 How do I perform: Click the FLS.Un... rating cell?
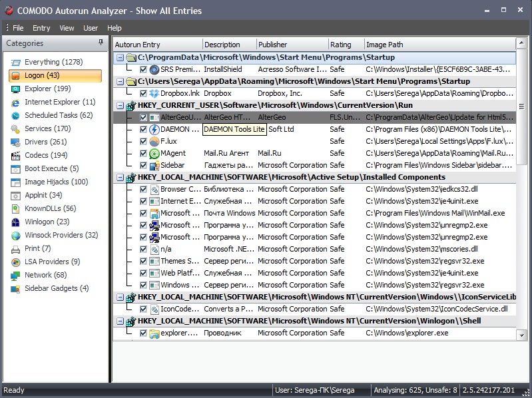click(x=345, y=117)
